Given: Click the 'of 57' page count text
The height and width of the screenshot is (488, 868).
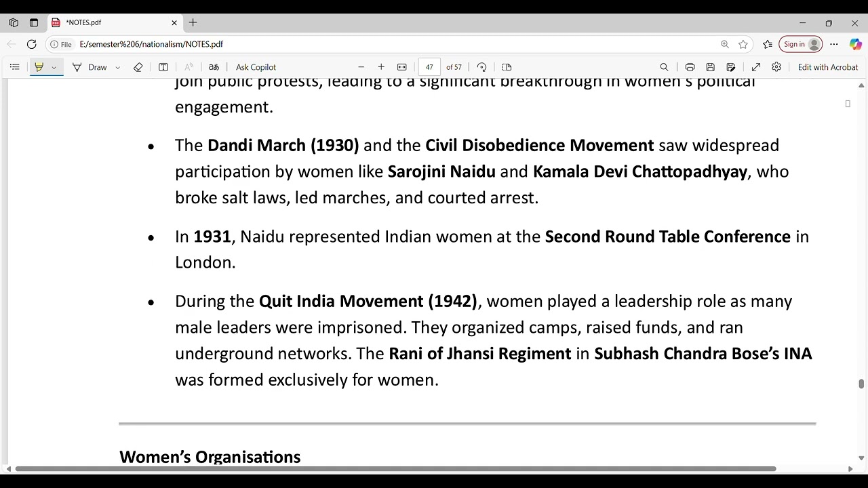Looking at the screenshot, I should (454, 67).
